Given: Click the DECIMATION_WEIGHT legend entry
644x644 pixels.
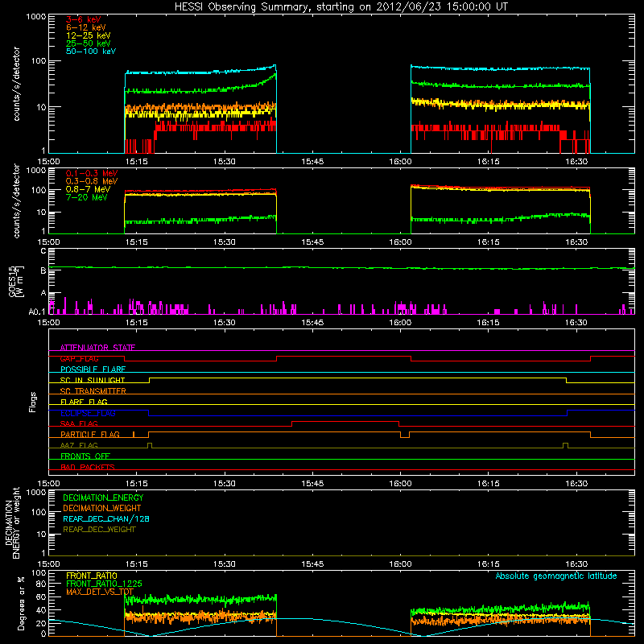Looking at the screenshot, I should [x=102, y=508].
